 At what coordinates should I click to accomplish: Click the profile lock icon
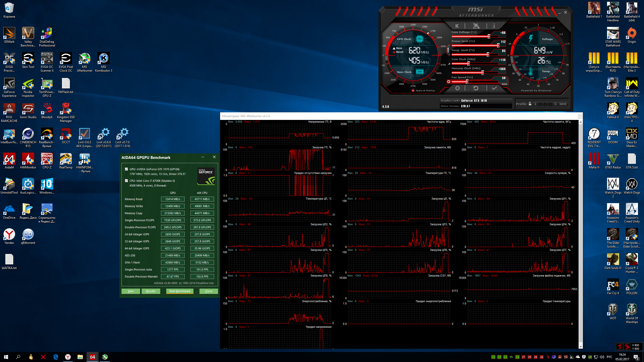(530, 104)
